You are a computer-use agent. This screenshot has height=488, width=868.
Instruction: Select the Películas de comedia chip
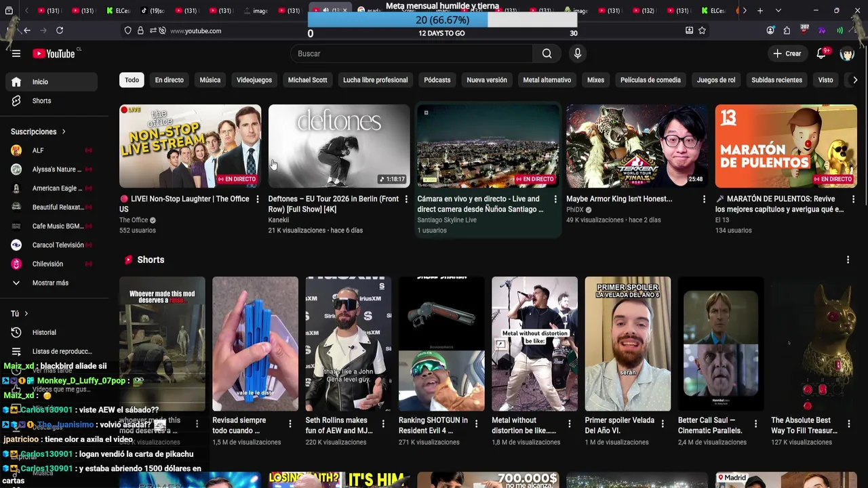(x=650, y=80)
